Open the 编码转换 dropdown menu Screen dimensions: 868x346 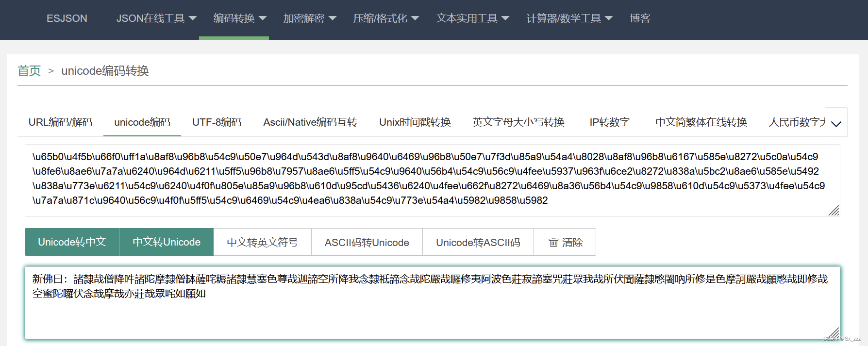(x=240, y=18)
